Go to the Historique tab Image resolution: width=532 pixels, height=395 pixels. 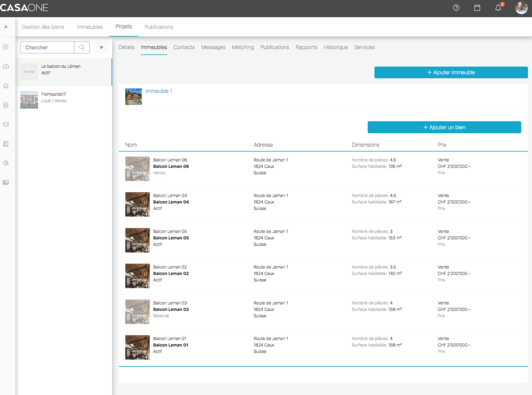click(x=336, y=47)
